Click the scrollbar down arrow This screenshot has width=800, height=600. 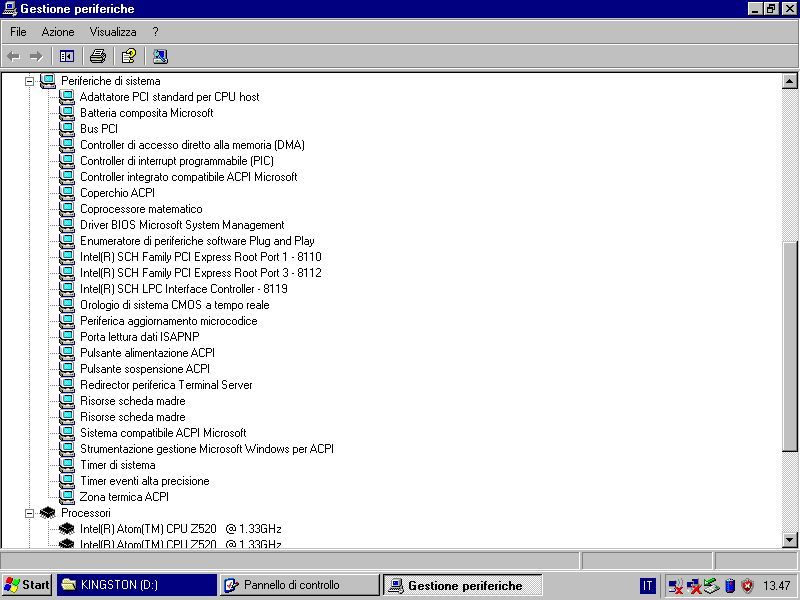[x=789, y=539]
